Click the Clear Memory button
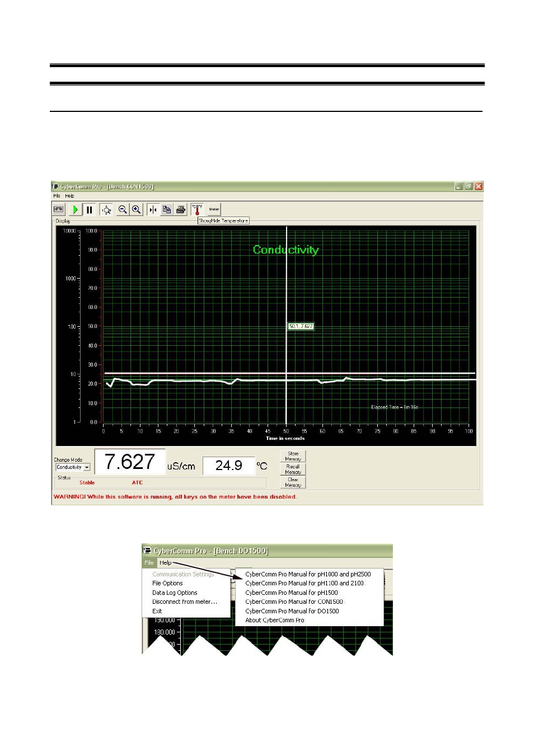The height and width of the screenshot is (756, 534). pos(293,482)
